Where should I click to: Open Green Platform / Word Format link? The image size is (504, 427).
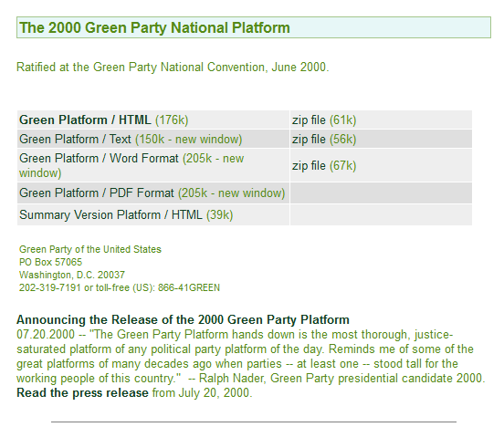99,159
